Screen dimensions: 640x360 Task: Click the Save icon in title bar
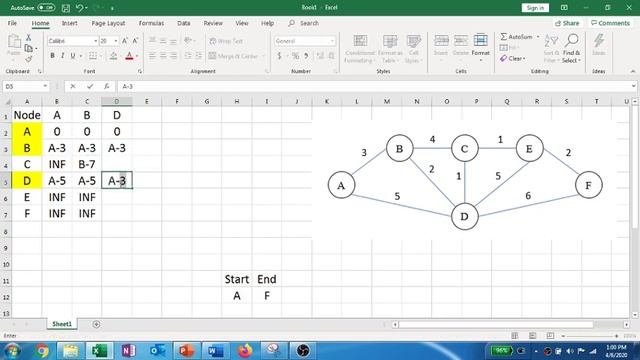click(x=66, y=8)
